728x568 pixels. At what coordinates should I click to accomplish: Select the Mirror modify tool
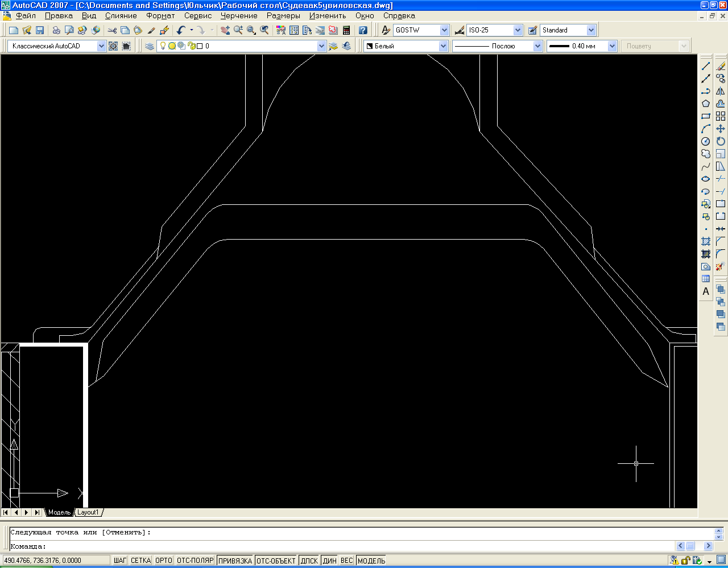(x=721, y=91)
